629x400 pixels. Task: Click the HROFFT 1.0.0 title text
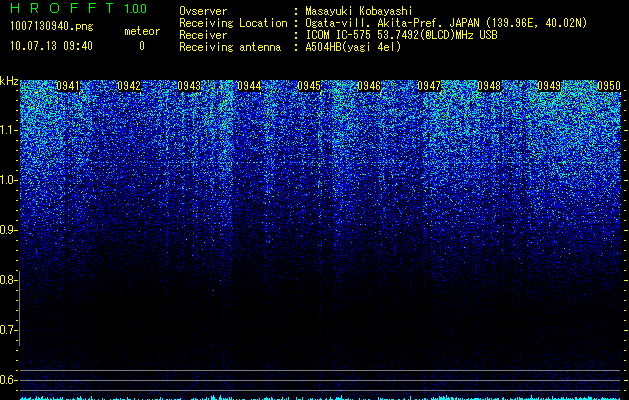(x=78, y=8)
